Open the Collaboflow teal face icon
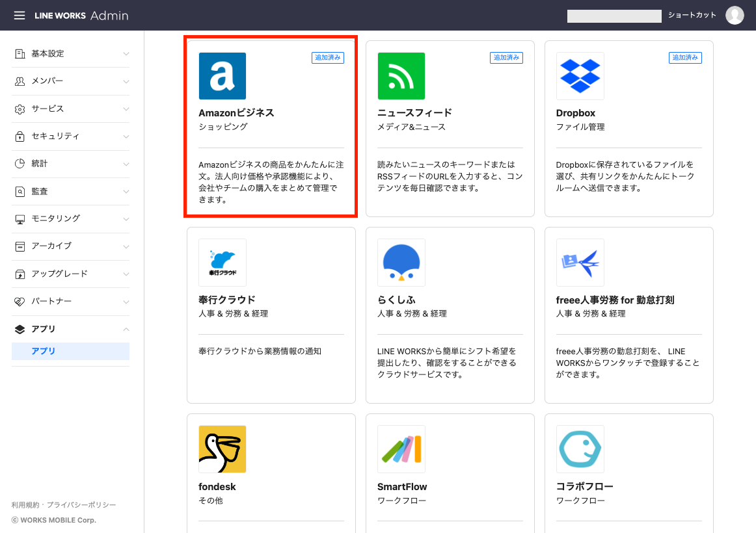 pyautogui.click(x=580, y=449)
